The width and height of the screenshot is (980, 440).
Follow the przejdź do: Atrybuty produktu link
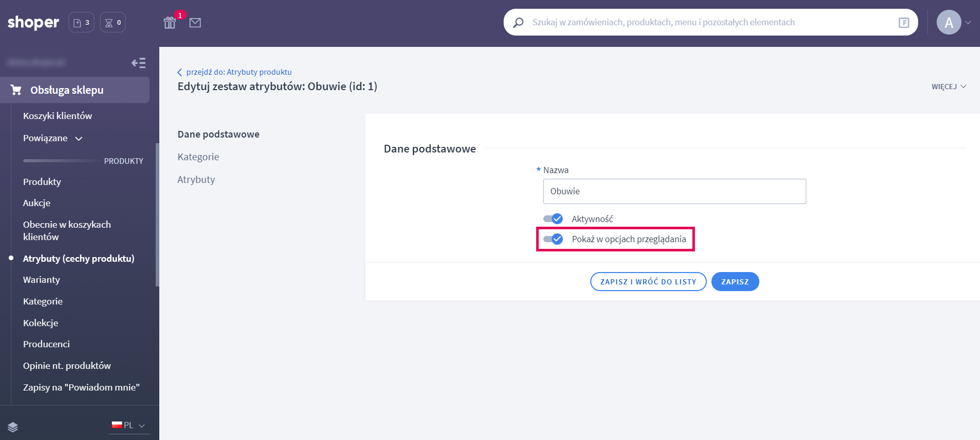point(239,72)
